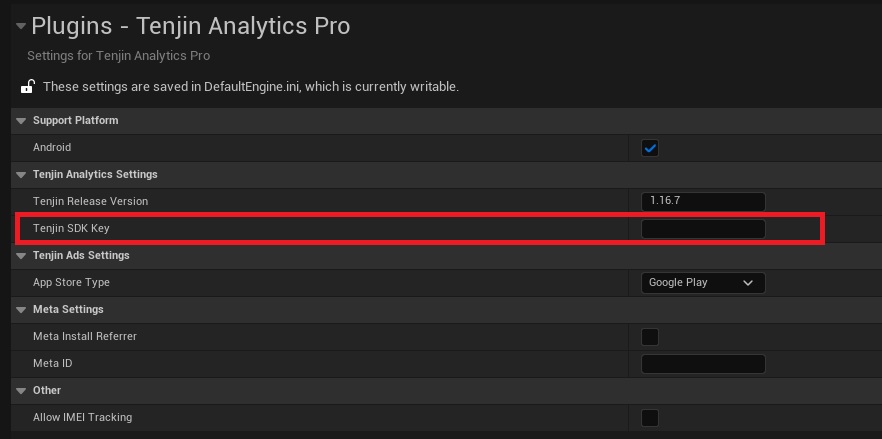Collapse the Other category

click(21, 391)
